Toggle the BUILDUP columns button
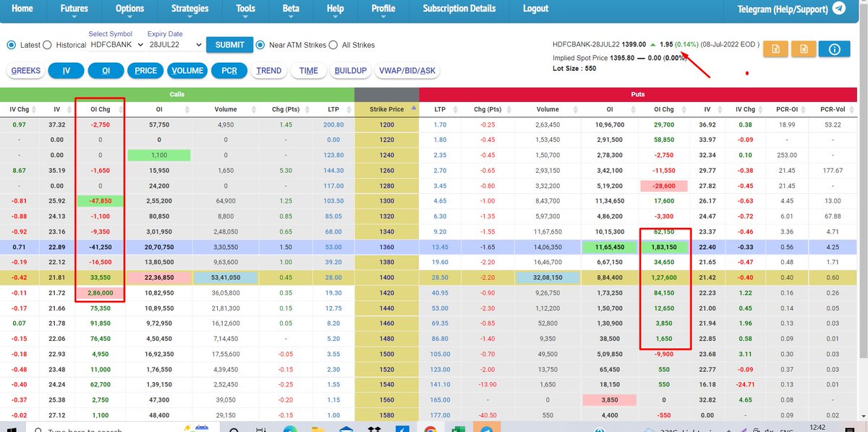Viewport: 868px width, 432px height. pos(351,71)
